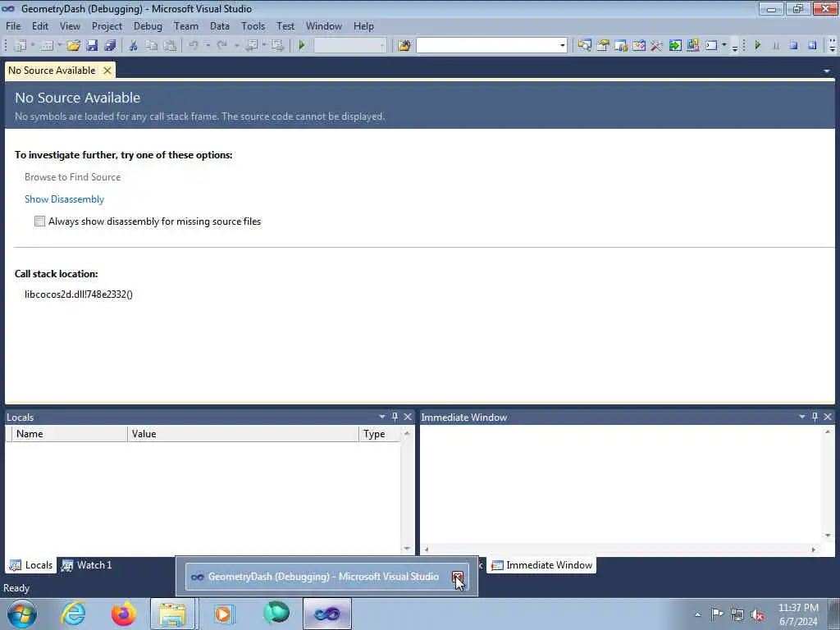Viewport: 840px width, 630px height.
Task: Click the Navigate Backward icon
Action: pyautogui.click(x=251, y=46)
